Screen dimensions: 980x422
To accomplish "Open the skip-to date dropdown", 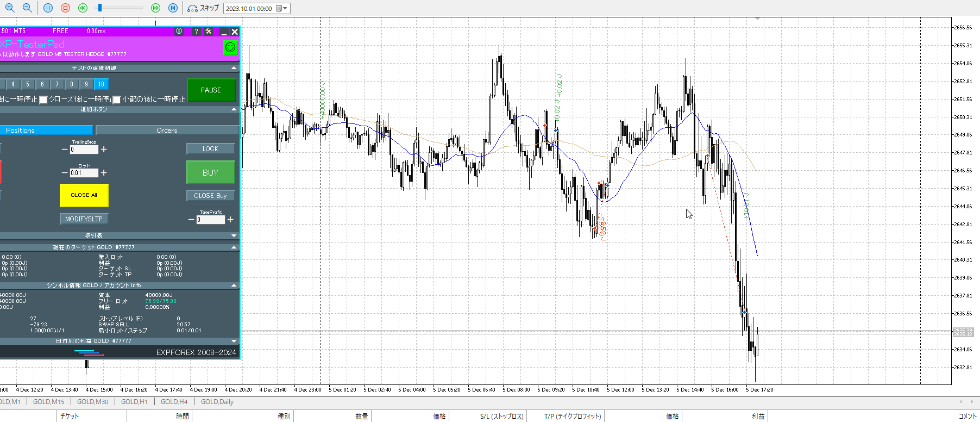I will click(285, 8).
